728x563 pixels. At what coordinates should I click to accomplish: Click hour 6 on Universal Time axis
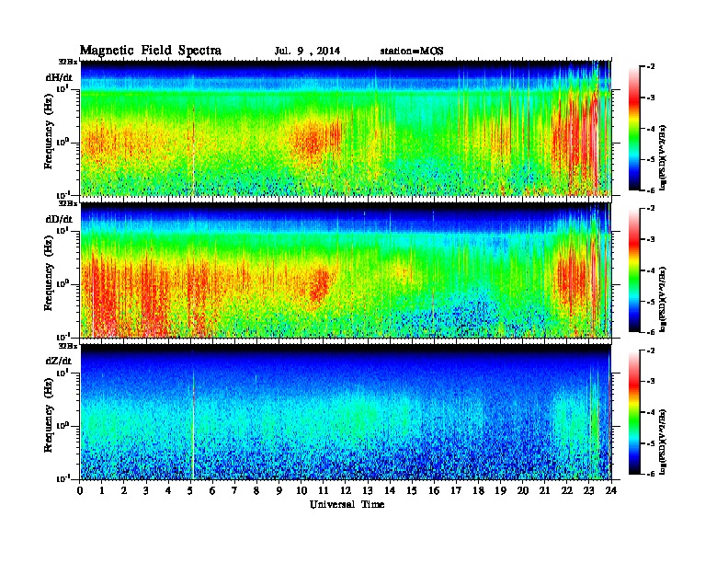212,491
